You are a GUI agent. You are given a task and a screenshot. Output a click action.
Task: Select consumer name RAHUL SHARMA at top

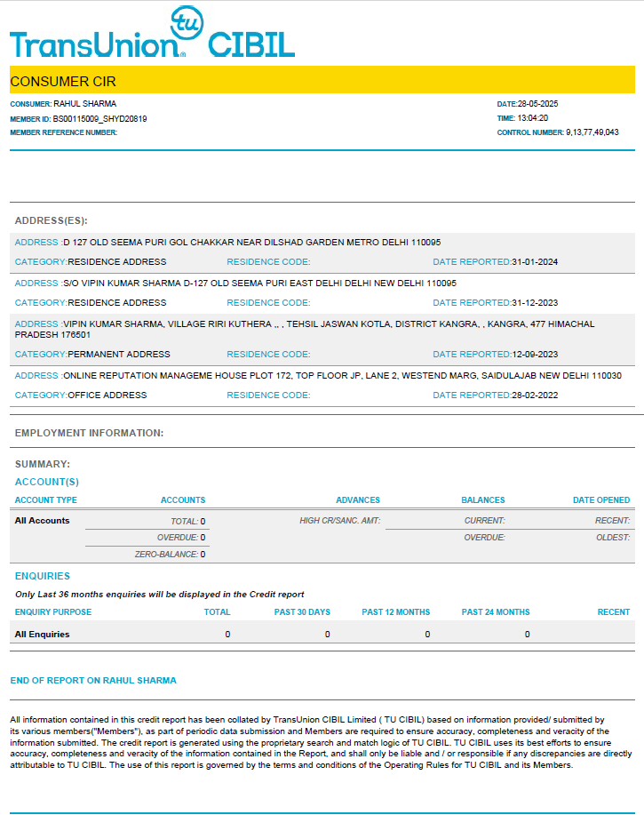click(x=84, y=104)
